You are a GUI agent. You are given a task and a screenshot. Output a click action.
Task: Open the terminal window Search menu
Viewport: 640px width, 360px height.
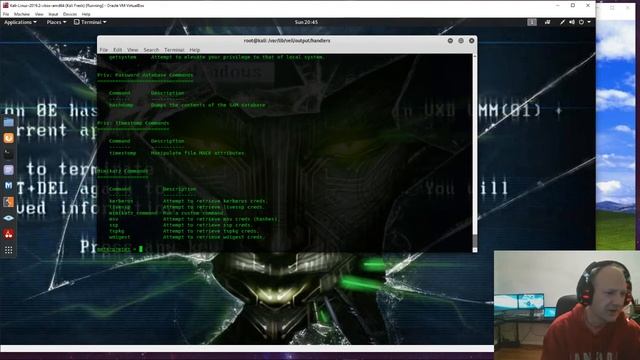pos(151,50)
